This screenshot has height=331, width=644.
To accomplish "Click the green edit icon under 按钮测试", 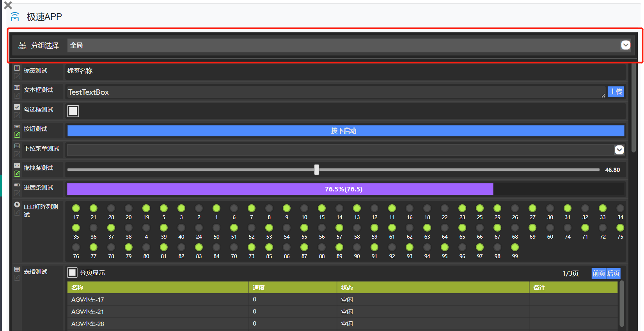I will pyautogui.click(x=17, y=135).
